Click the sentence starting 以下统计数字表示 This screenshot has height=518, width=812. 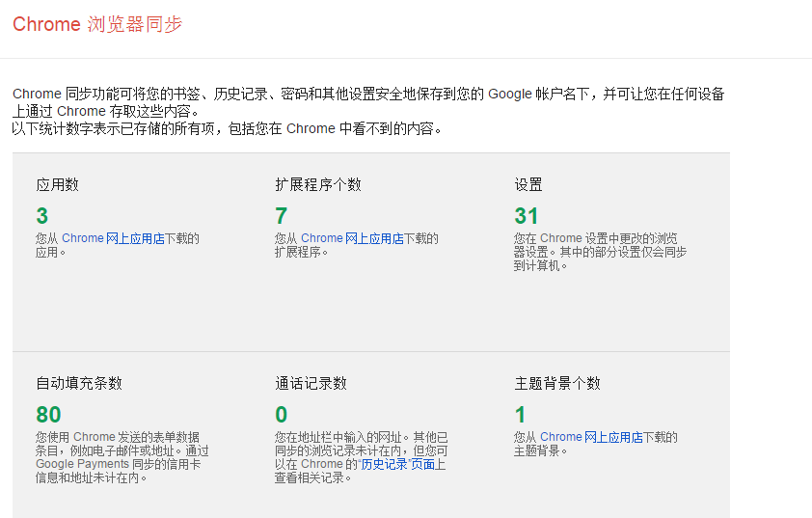[x=228, y=128]
